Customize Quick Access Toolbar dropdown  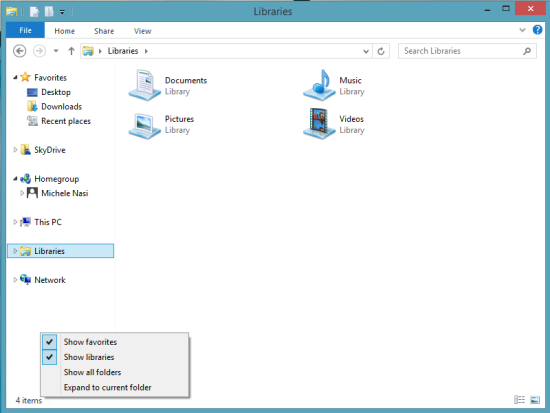tap(62, 12)
